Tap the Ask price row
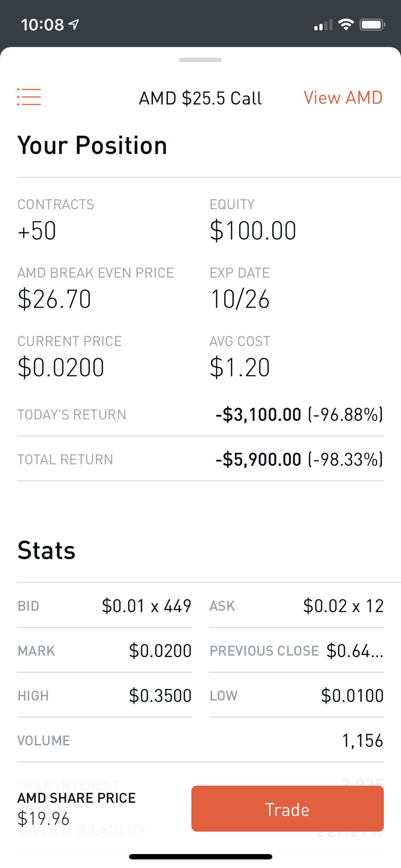Viewport: 401px width, 868px height. coord(296,606)
